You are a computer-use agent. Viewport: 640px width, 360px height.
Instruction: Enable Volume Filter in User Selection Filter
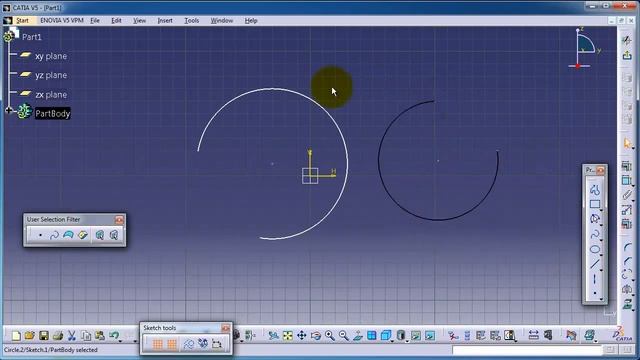click(x=82, y=235)
